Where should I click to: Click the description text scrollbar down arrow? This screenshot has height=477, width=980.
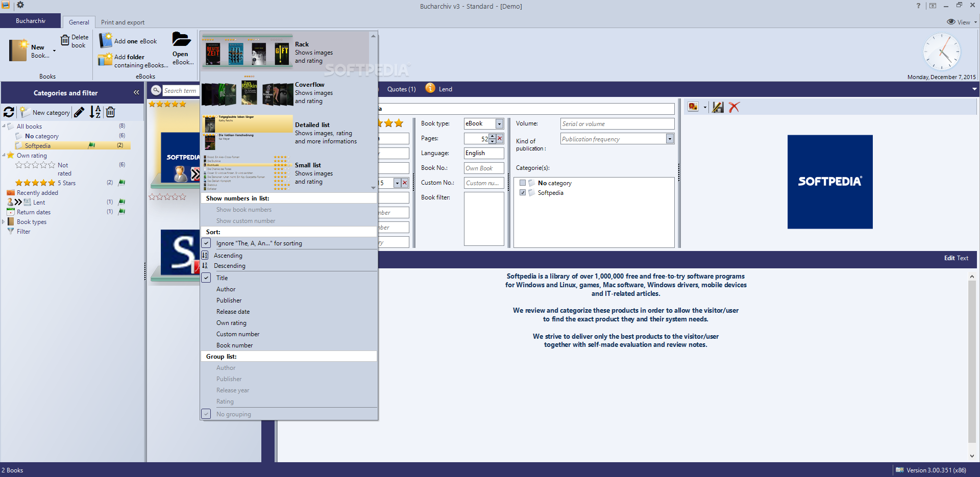click(972, 456)
